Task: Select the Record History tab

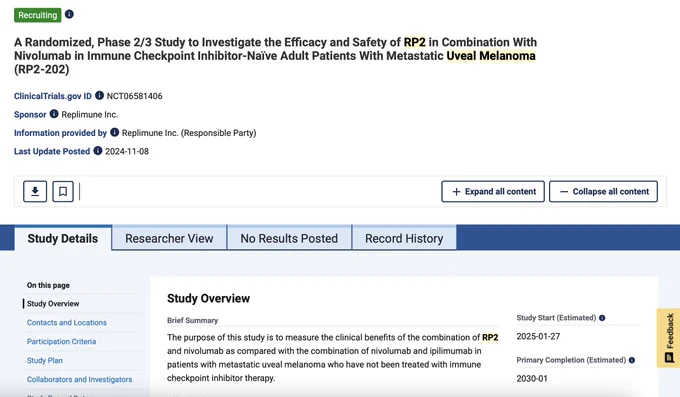Action: tap(404, 238)
